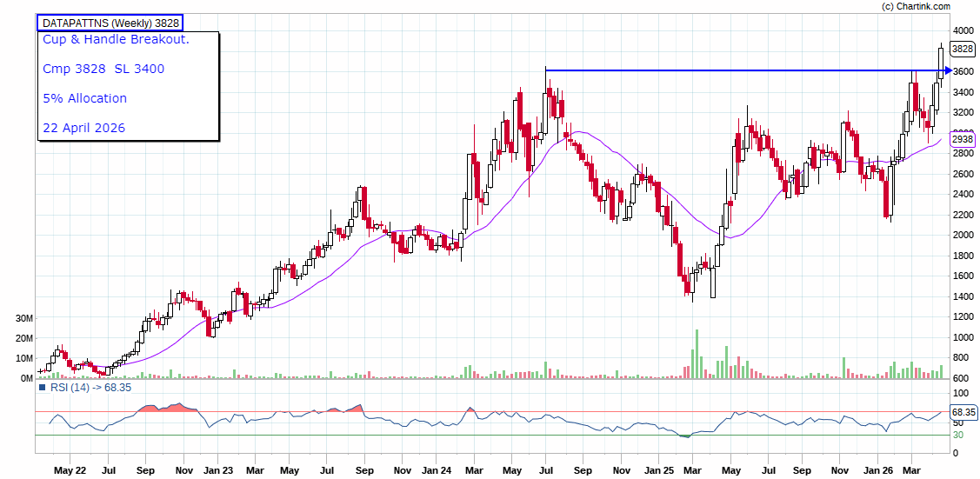Select the 'Cup & Handle Breakout.' annotation text
980x479 pixels.
(117, 39)
